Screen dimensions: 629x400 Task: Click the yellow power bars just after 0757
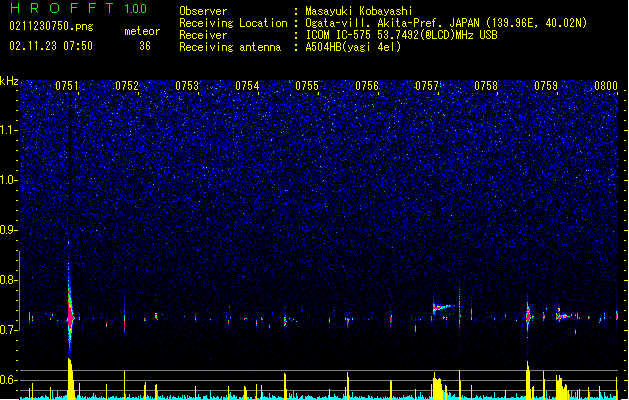pyautogui.click(x=437, y=386)
